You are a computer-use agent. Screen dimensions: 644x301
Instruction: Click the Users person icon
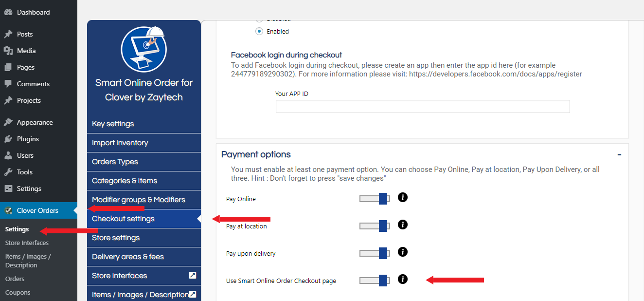click(8, 155)
